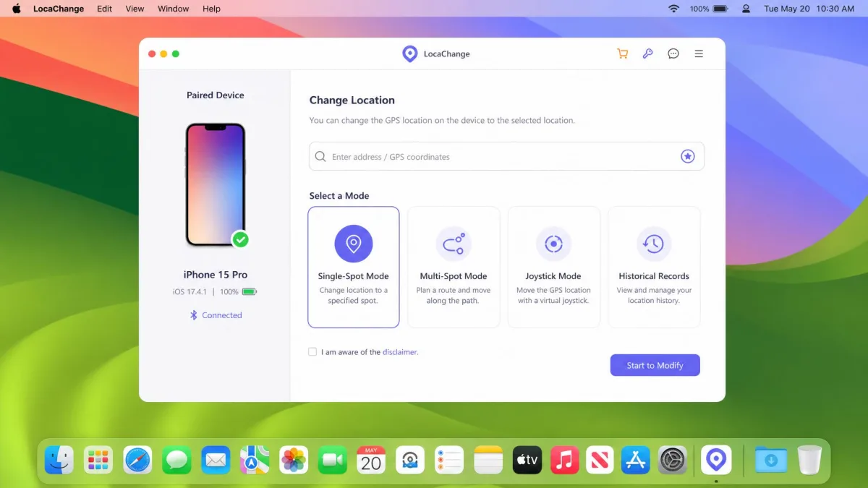Open Messages from the dock
Screen dimensions: 868x488
pos(176,460)
